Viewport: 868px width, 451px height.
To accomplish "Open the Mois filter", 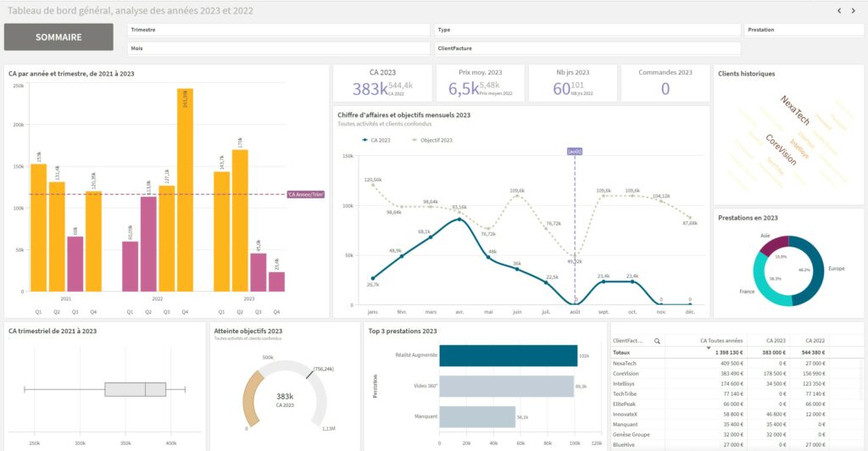I will tap(278, 48).
